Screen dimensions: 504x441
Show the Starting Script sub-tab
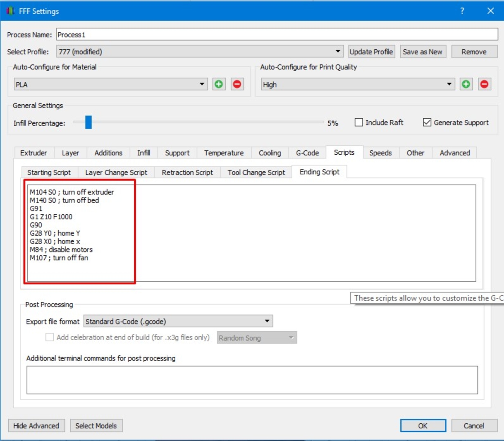[x=49, y=173]
